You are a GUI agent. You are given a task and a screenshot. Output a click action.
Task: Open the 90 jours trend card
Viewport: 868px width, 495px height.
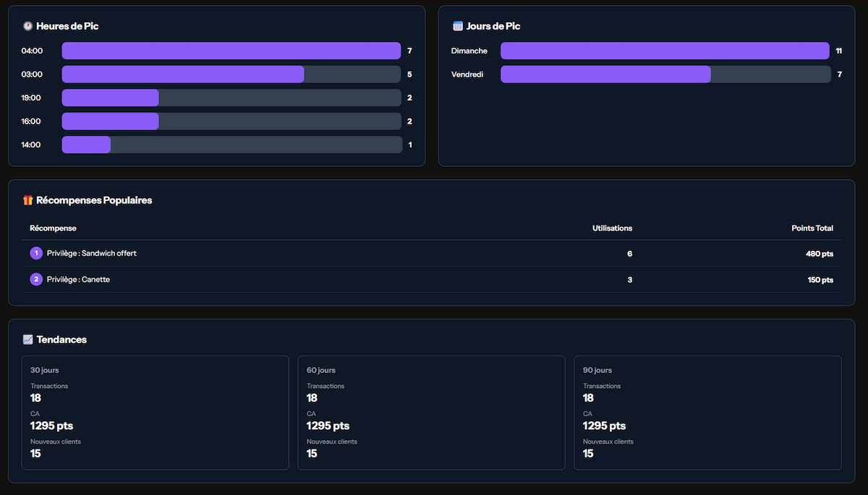(x=707, y=413)
